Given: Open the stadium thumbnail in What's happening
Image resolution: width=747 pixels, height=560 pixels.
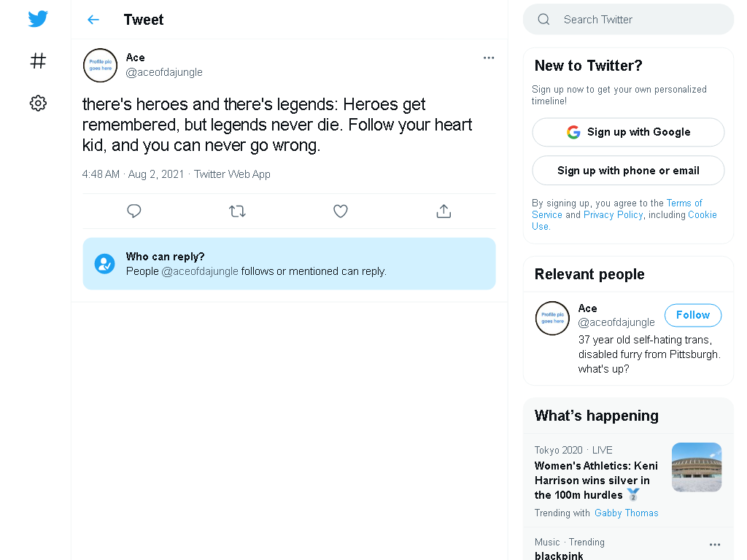Looking at the screenshot, I should coord(697,467).
